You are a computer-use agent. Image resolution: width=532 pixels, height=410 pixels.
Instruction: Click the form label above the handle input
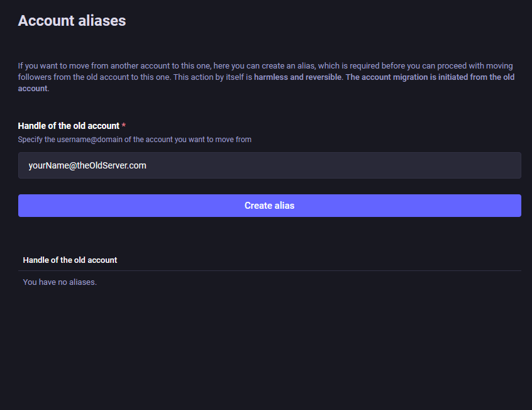[69, 126]
